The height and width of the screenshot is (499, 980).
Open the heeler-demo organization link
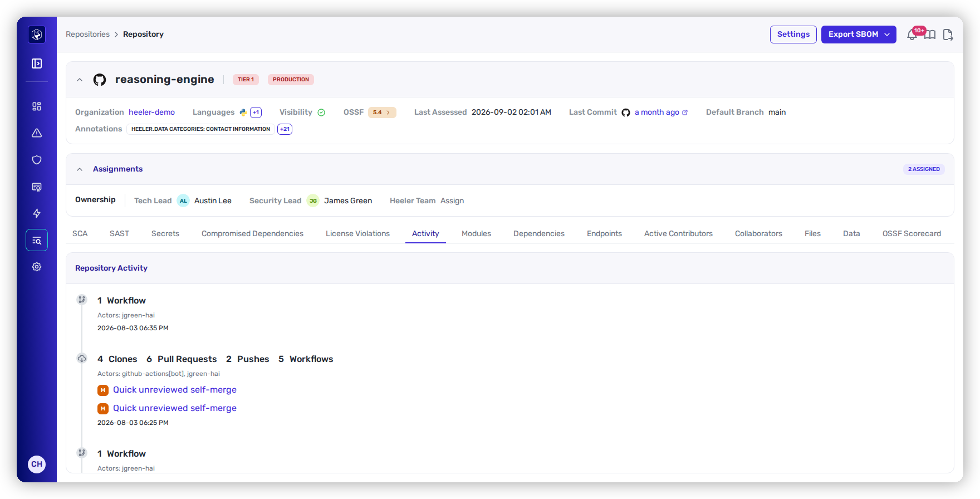tap(151, 112)
